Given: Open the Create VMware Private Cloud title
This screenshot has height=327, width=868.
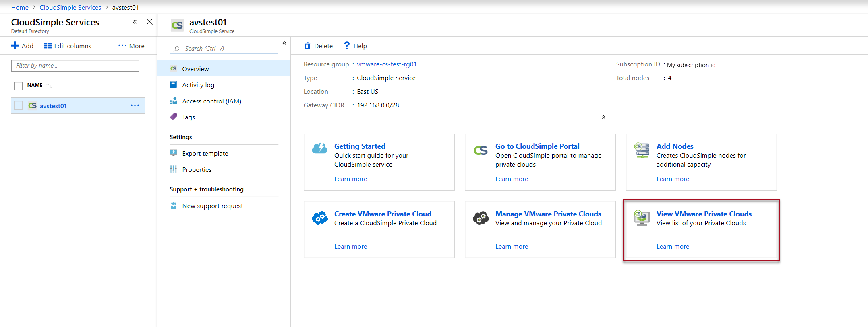Looking at the screenshot, I should click(383, 214).
